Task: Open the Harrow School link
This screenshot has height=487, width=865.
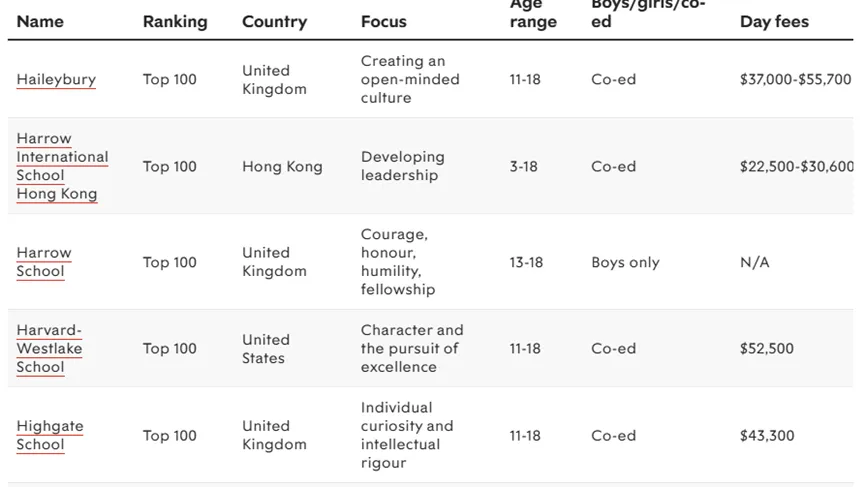Action: coord(44,262)
